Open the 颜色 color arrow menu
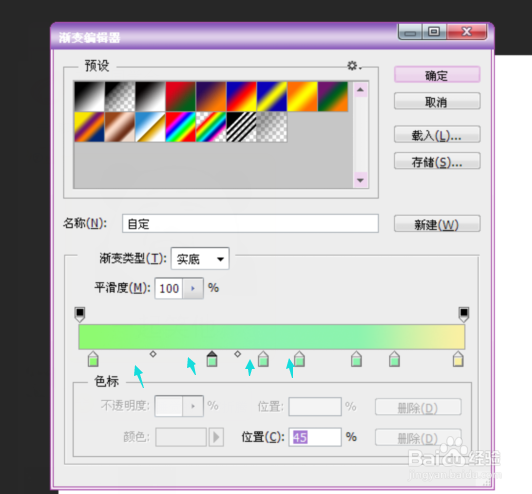 point(216,437)
